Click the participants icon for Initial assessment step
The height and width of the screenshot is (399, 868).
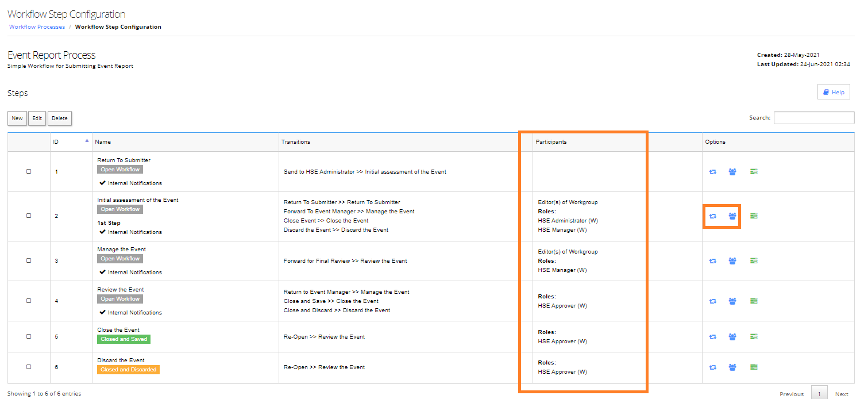pyautogui.click(x=732, y=216)
